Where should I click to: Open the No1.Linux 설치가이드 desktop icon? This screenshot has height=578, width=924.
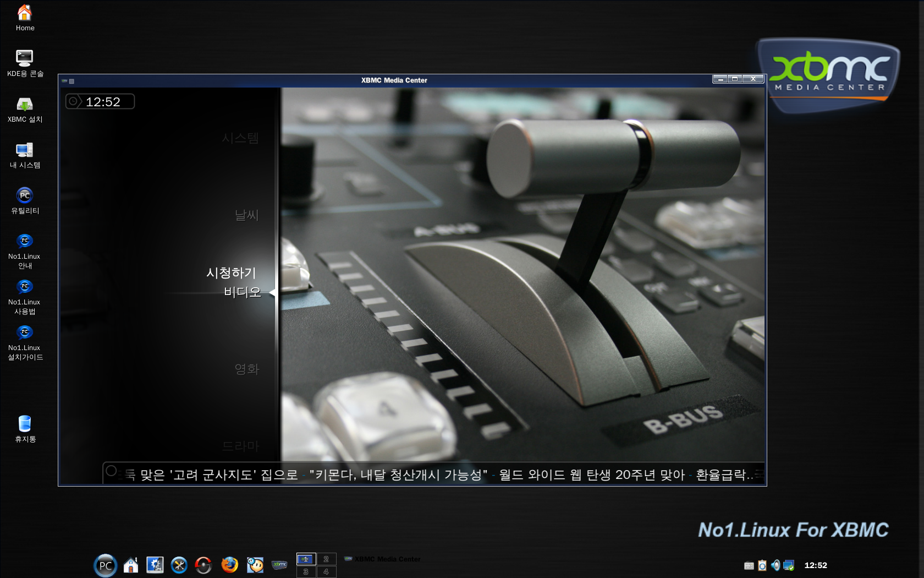(25, 342)
